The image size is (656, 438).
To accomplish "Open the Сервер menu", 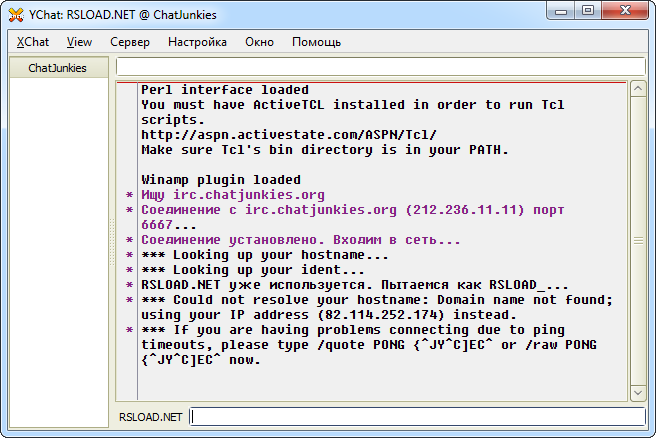I will pos(130,42).
